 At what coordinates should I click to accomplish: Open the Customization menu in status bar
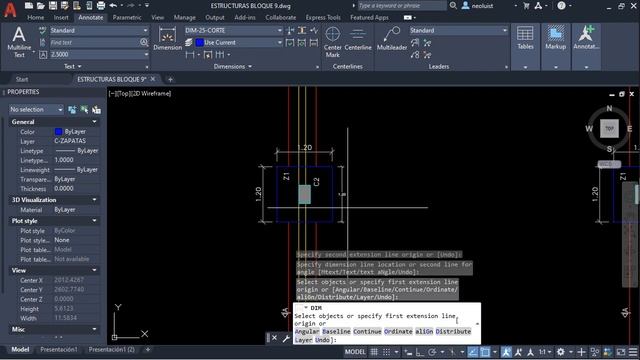[633, 352]
